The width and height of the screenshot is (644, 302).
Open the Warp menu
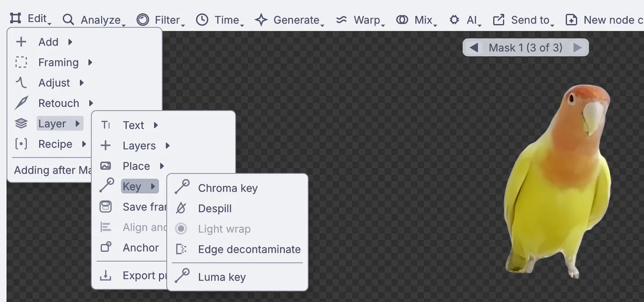[x=360, y=20]
